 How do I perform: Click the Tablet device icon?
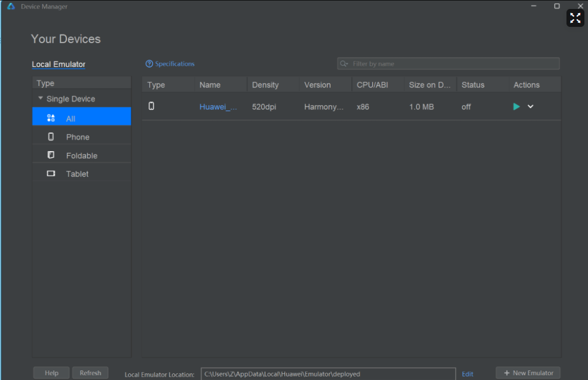pyautogui.click(x=51, y=173)
